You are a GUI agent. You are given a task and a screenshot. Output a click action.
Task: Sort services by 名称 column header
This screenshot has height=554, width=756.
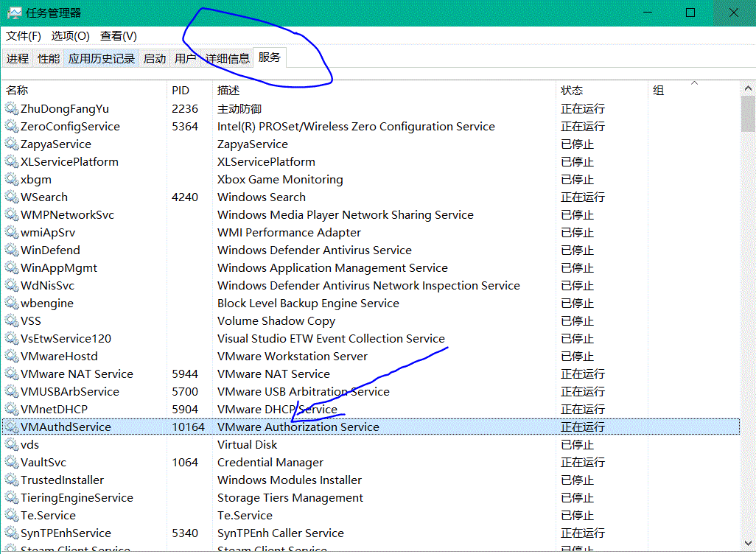pos(85,90)
